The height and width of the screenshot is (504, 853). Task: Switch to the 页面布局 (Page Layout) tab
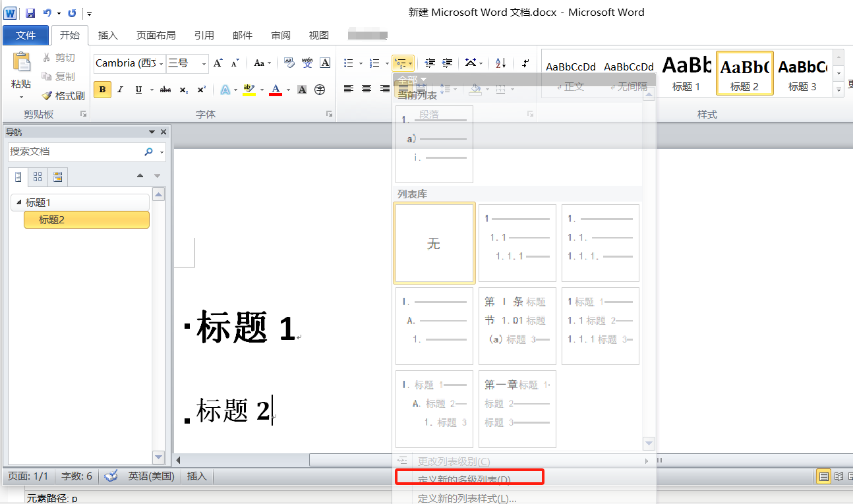(x=156, y=36)
